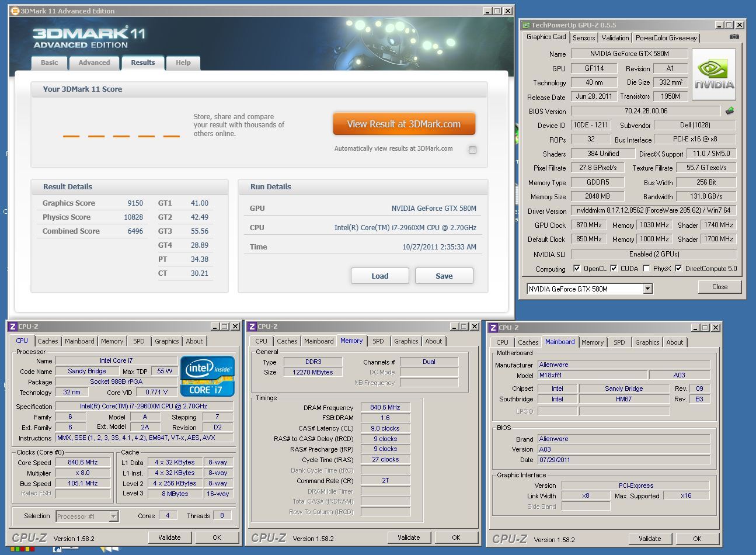
Task: Click the BIOS save chip icon
Action: pyautogui.click(x=730, y=110)
